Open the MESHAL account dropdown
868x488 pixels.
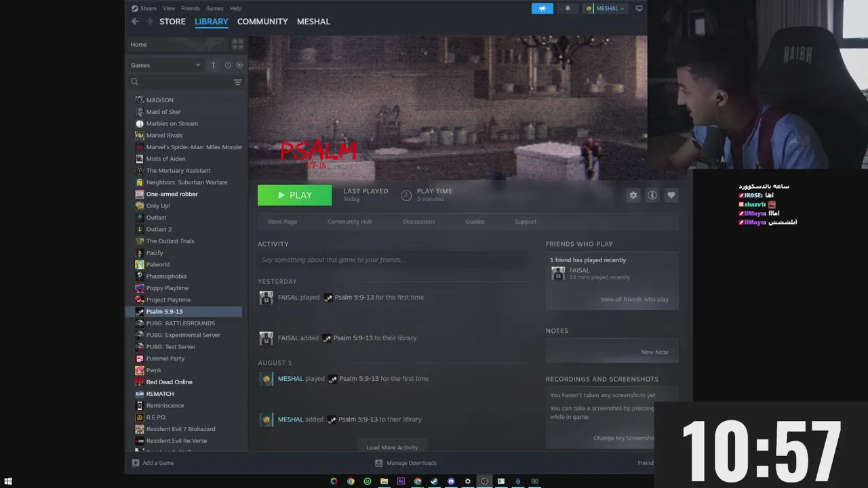click(606, 8)
